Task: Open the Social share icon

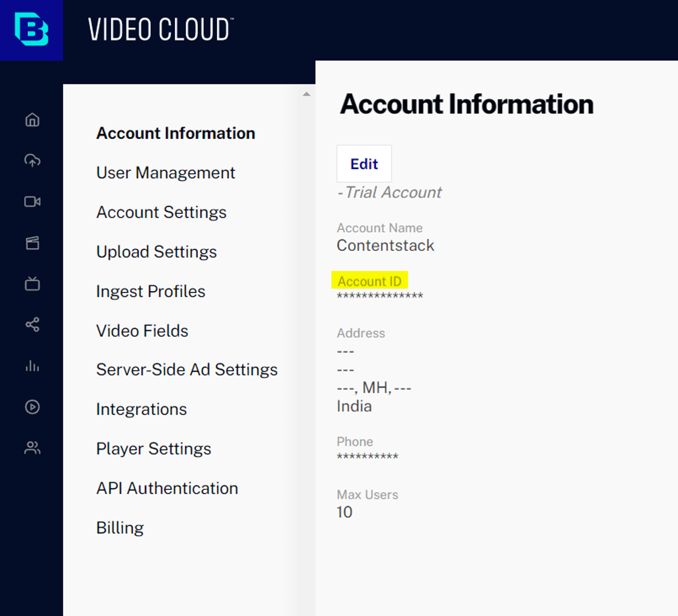Action: (x=32, y=325)
